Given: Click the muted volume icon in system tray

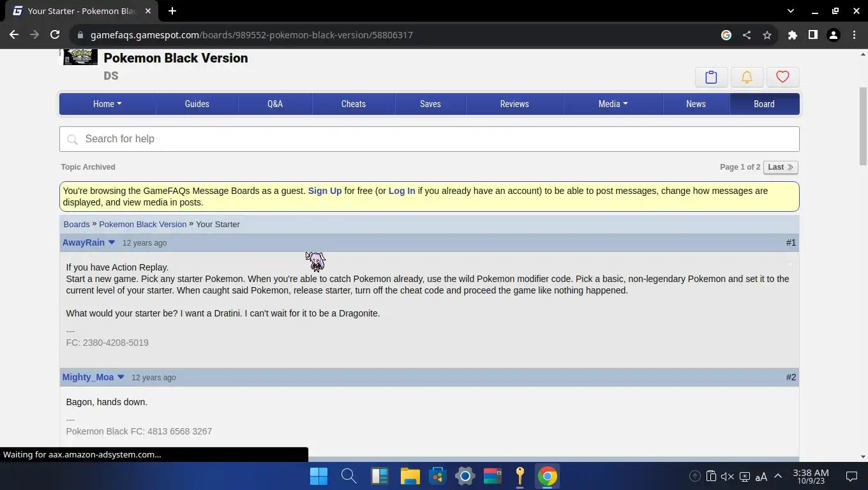Looking at the screenshot, I should pos(727,477).
